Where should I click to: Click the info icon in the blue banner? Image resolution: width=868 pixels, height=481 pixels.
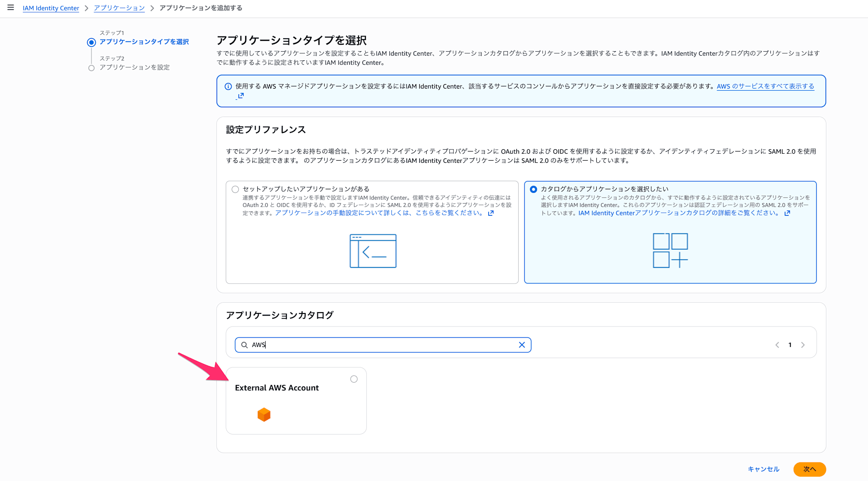coord(229,86)
